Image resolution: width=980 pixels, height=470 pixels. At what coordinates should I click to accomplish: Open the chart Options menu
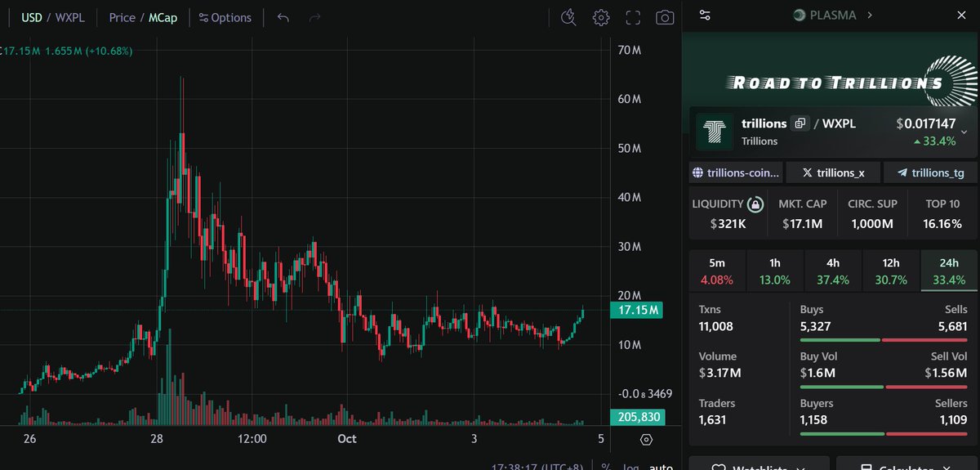[x=225, y=17]
